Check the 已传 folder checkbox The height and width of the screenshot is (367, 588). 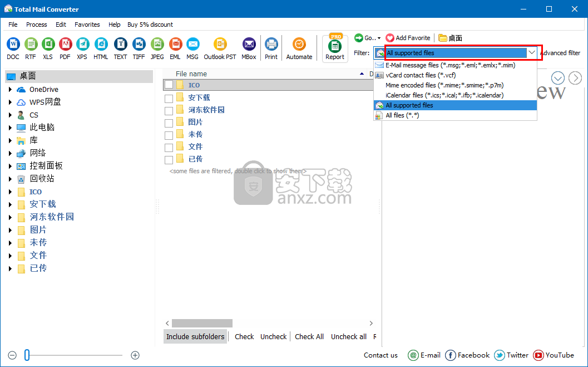pyautogui.click(x=169, y=160)
